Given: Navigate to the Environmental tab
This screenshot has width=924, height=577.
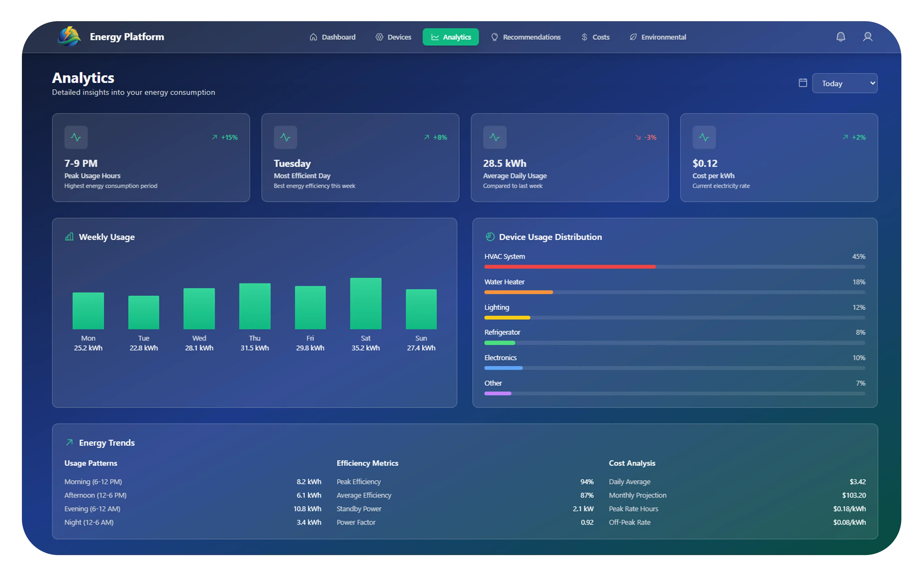Looking at the screenshot, I should tap(657, 37).
